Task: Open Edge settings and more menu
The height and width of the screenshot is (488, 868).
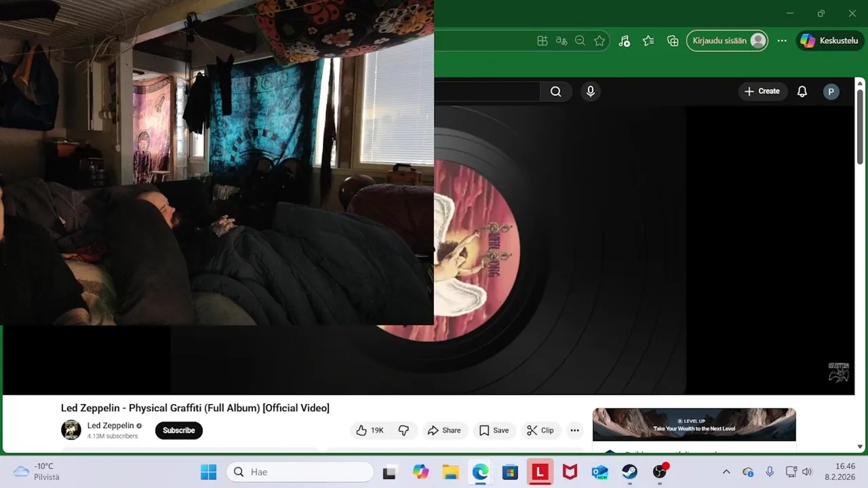Action: [782, 41]
